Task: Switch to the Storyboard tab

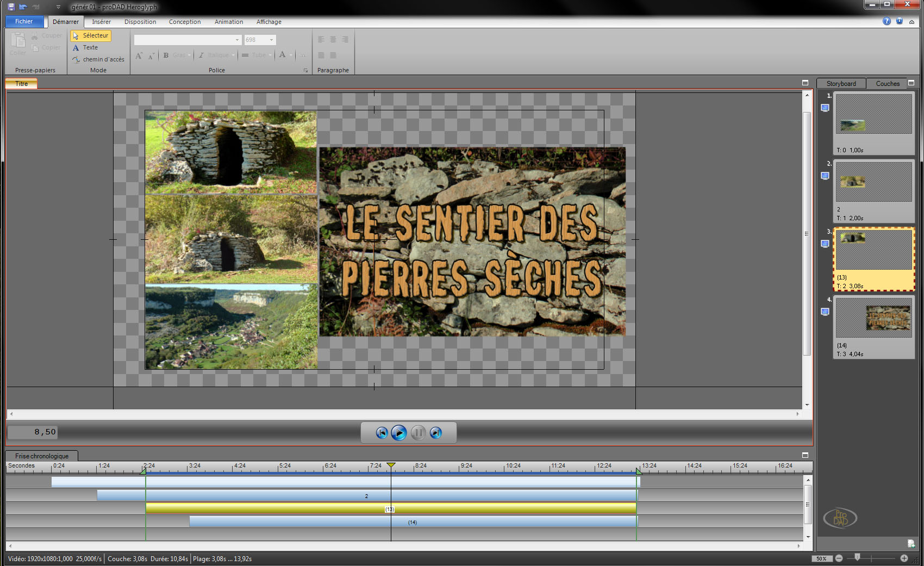Action: click(x=841, y=84)
